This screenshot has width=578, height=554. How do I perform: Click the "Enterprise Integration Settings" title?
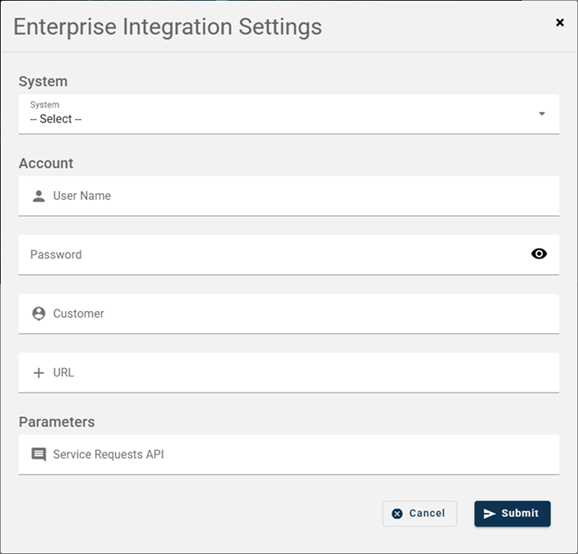[168, 27]
